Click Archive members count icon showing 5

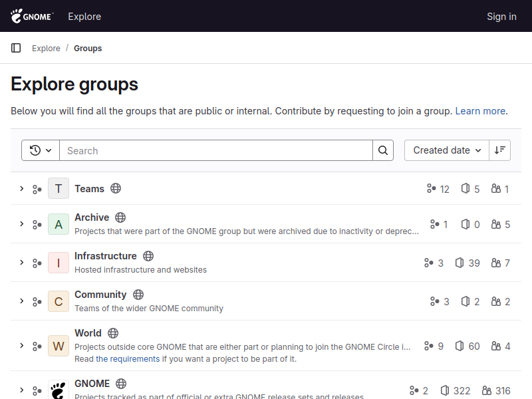click(x=496, y=224)
